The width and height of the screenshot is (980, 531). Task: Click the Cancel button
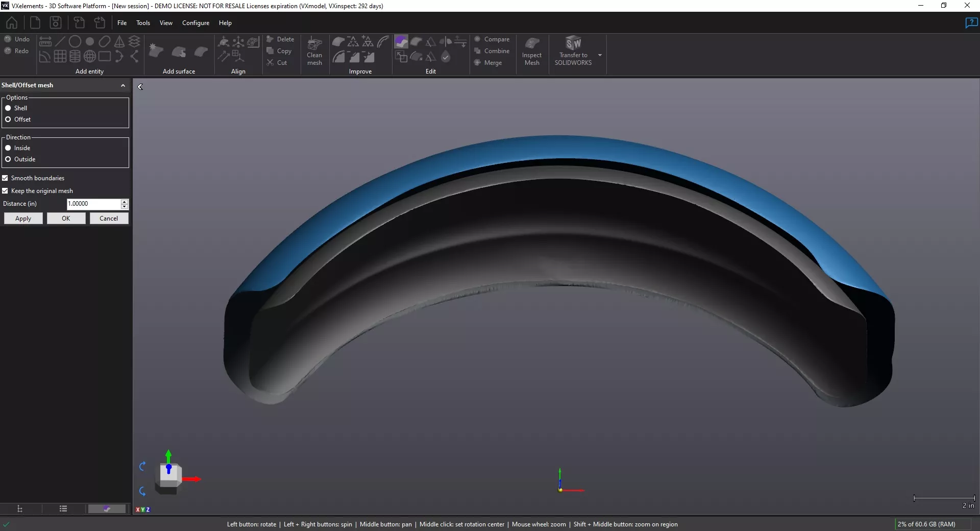coord(109,218)
